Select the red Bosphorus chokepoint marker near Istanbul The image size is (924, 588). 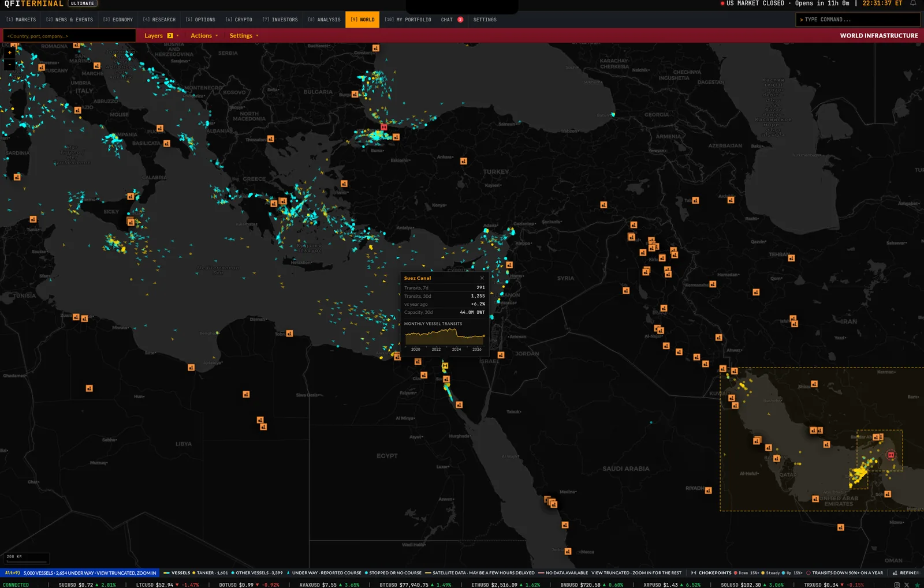point(384,127)
